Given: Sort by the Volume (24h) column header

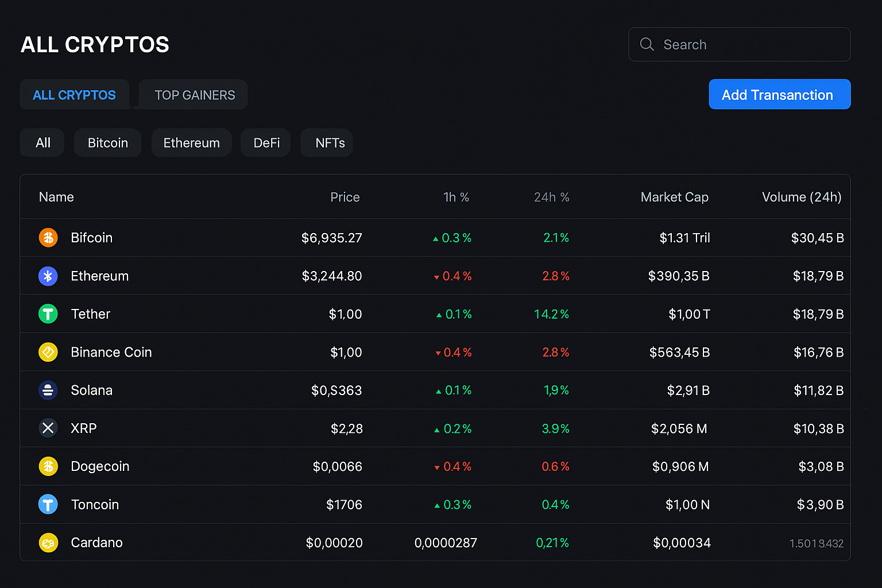Looking at the screenshot, I should (802, 197).
